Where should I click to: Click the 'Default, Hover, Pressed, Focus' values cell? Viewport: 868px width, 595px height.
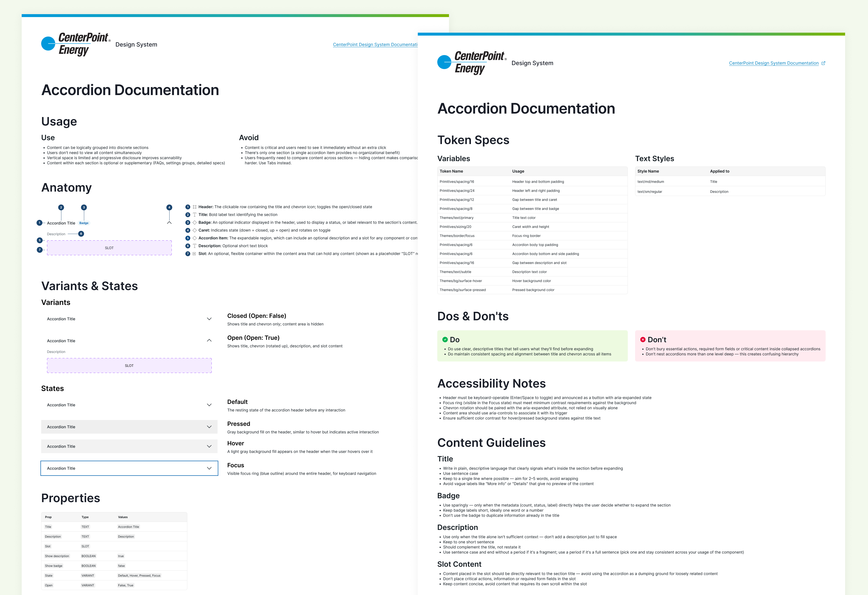[139, 575]
